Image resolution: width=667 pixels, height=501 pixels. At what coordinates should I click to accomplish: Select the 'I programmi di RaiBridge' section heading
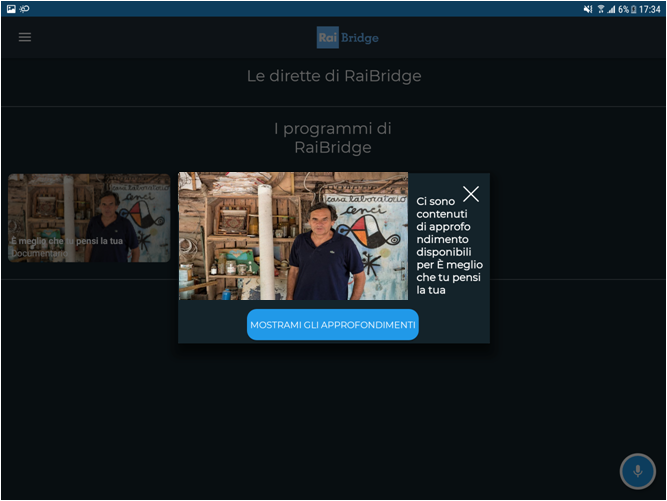coord(333,138)
